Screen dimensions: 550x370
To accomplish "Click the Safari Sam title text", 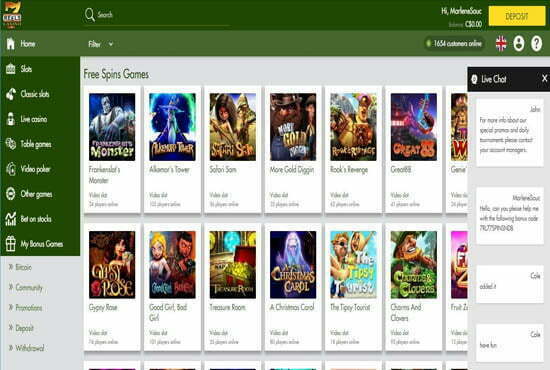I will tap(223, 170).
